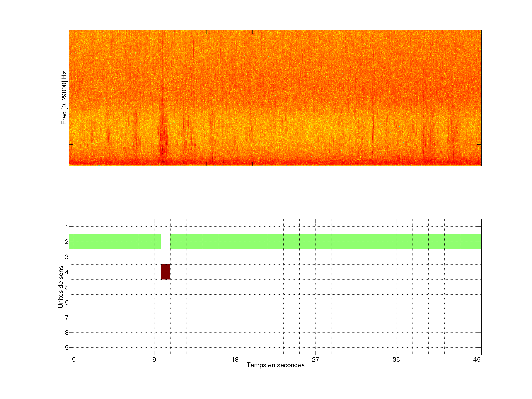Click the x-axis tick label 36

tap(396, 359)
